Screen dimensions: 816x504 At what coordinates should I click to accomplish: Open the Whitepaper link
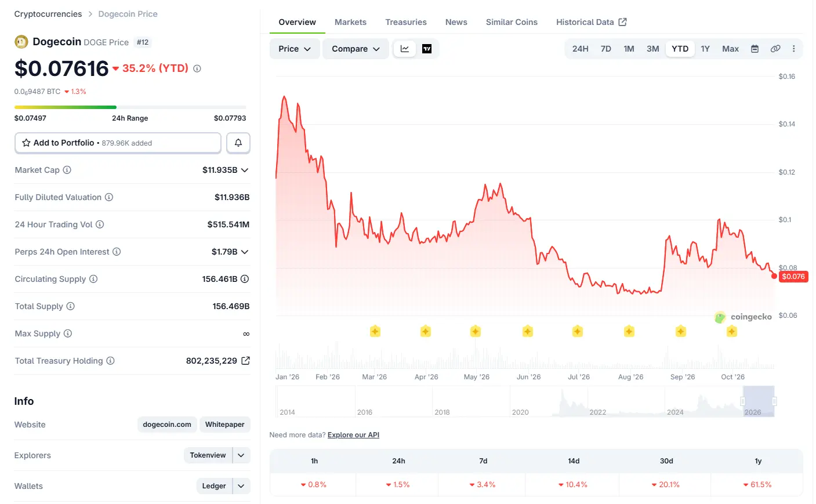pos(224,425)
